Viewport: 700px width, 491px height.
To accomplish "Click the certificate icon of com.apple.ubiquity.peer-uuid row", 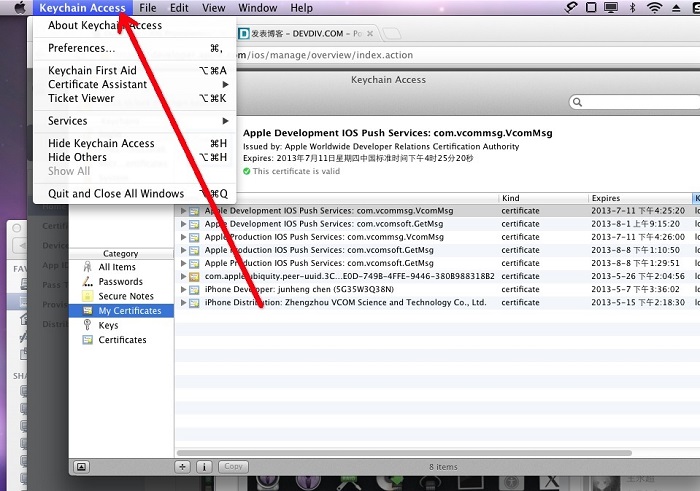I will pos(194,277).
